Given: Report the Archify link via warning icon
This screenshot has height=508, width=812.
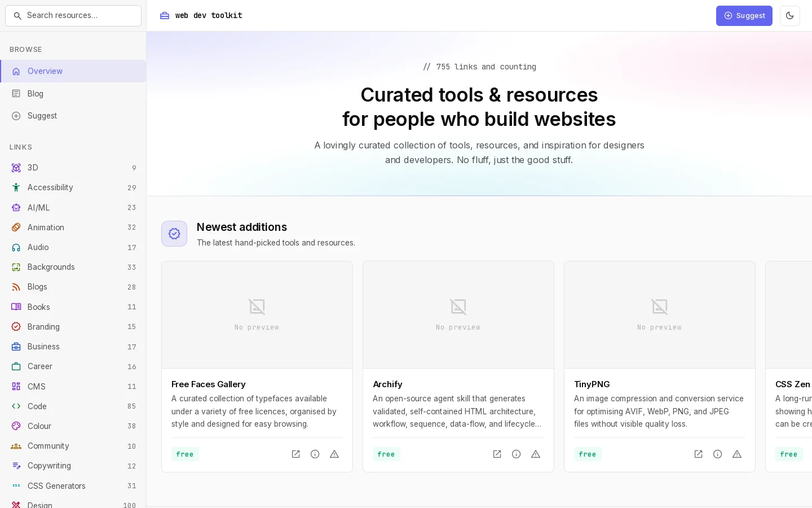Looking at the screenshot, I should coord(536,454).
